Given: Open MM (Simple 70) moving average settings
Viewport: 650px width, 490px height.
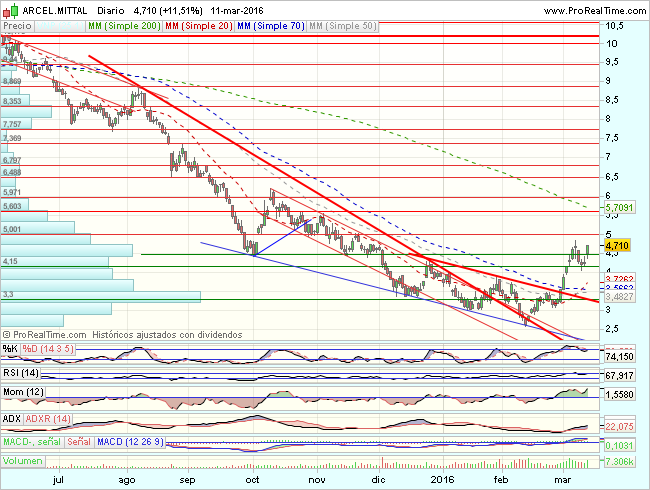Looking at the screenshot, I should click(x=271, y=26).
